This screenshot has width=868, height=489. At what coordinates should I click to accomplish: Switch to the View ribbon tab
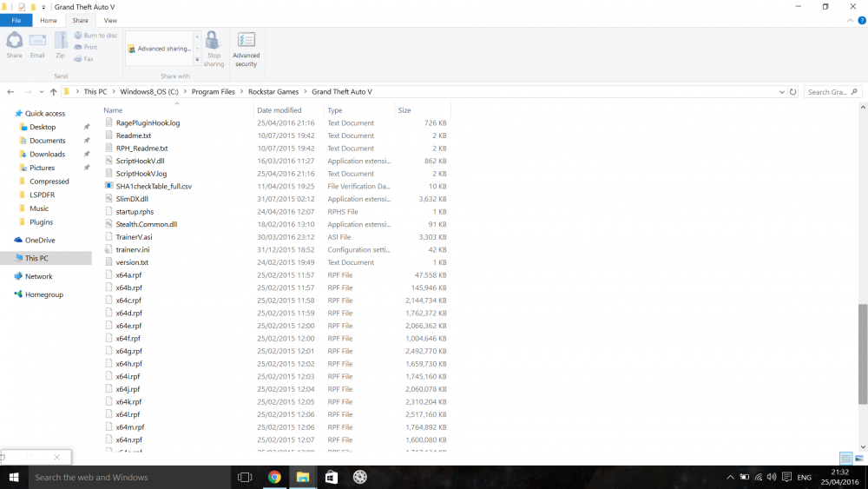(110, 21)
